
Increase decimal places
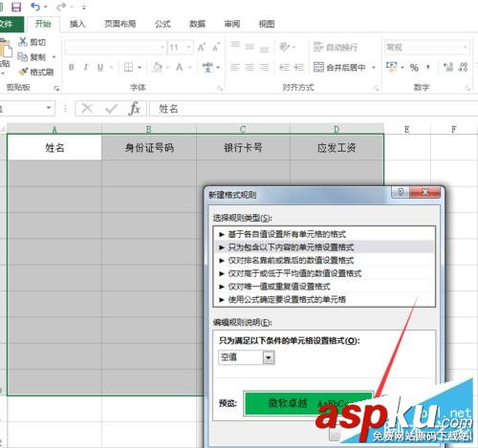448,67
